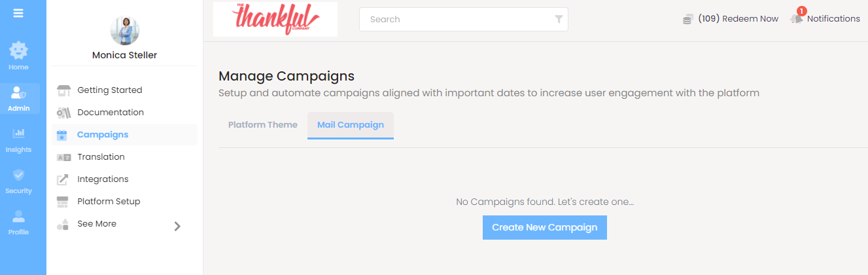Click the search filter funnel icon
Viewport: 868px width, 275px height.
click(x=559, y=20)
